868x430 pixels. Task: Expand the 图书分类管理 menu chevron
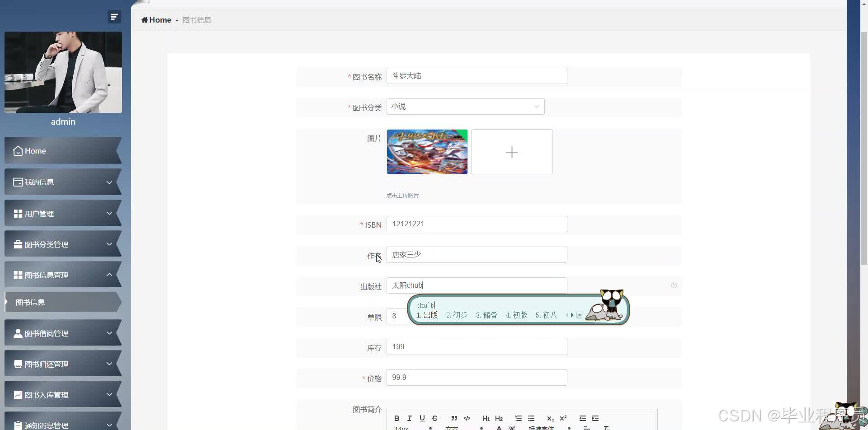click(x=109, y=244)
